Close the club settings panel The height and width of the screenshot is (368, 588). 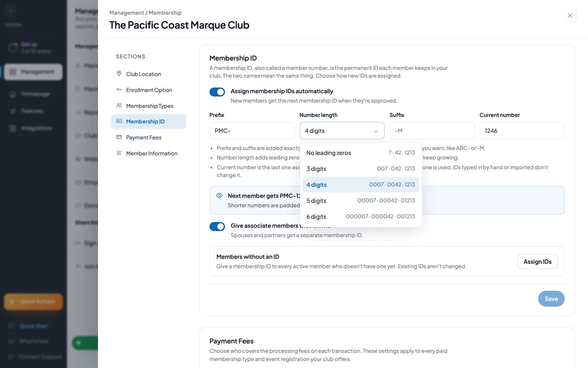pyautogui.click(x=570, y=16)
